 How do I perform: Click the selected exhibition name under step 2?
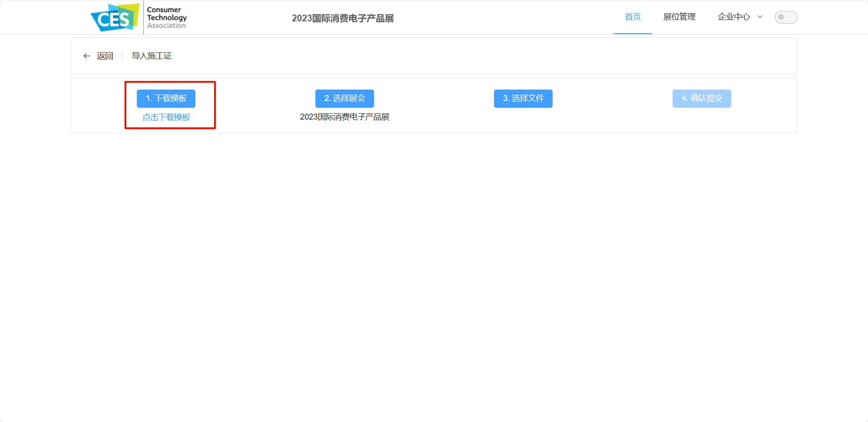coord(344,117)
